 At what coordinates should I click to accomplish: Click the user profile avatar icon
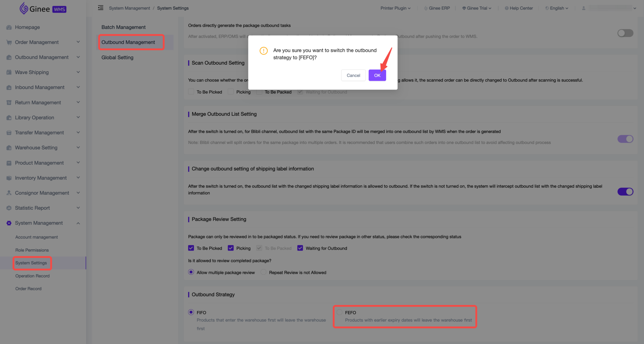[584, 8]
